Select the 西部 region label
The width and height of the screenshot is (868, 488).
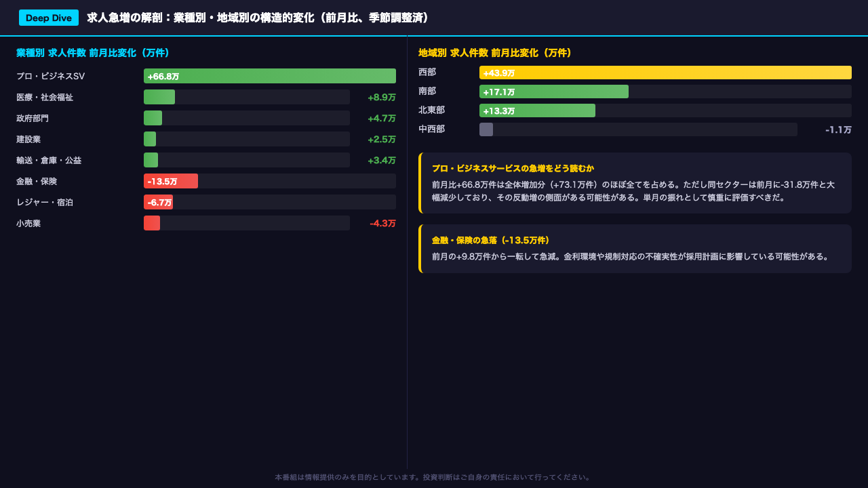tap(427, 72)
